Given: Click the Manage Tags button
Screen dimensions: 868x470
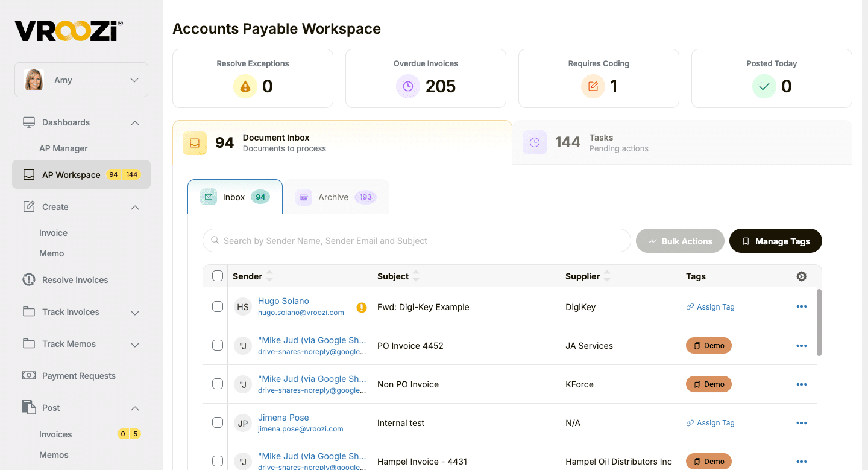Looking at the screenshot, I should [776, 241].
